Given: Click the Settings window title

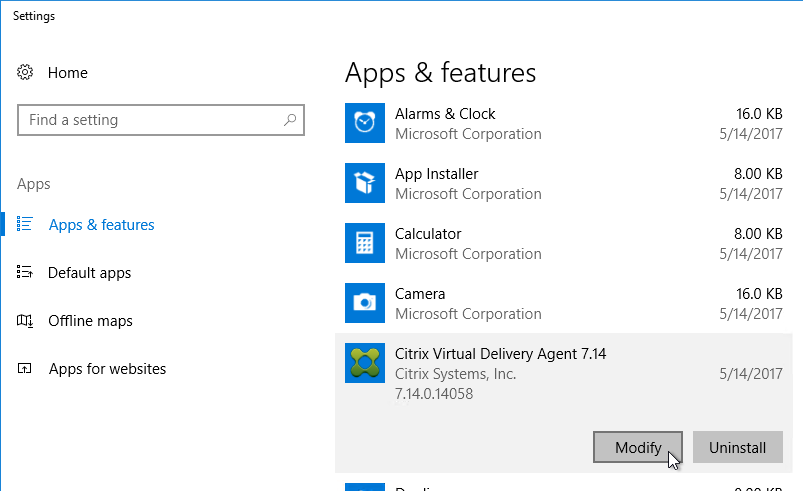Looking at the screenshot, I should [x=34, y=16].
